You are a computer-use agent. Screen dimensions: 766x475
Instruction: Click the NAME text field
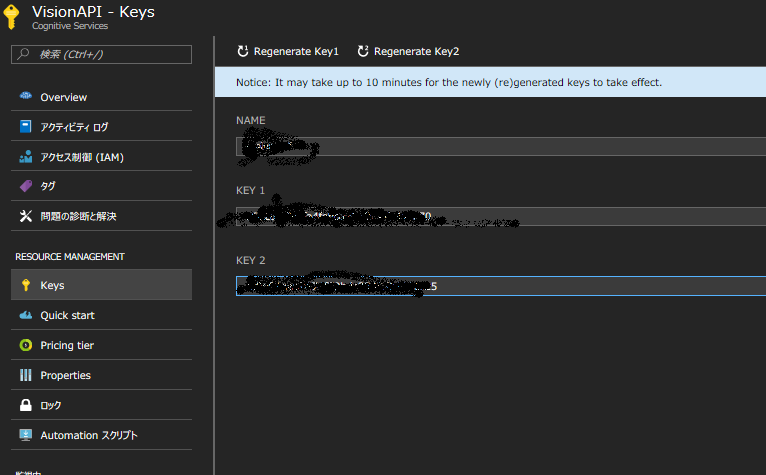pyautogui.click(x=501, y=147)
